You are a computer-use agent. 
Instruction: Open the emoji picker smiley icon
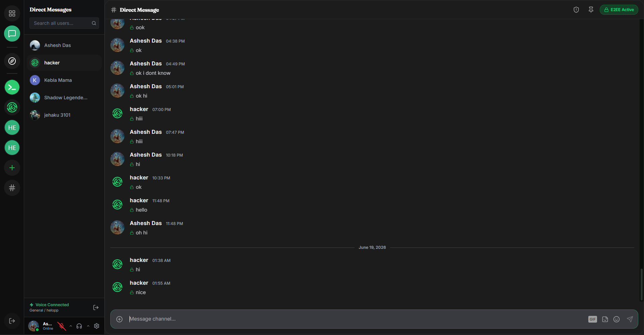(x=616, y=319)
